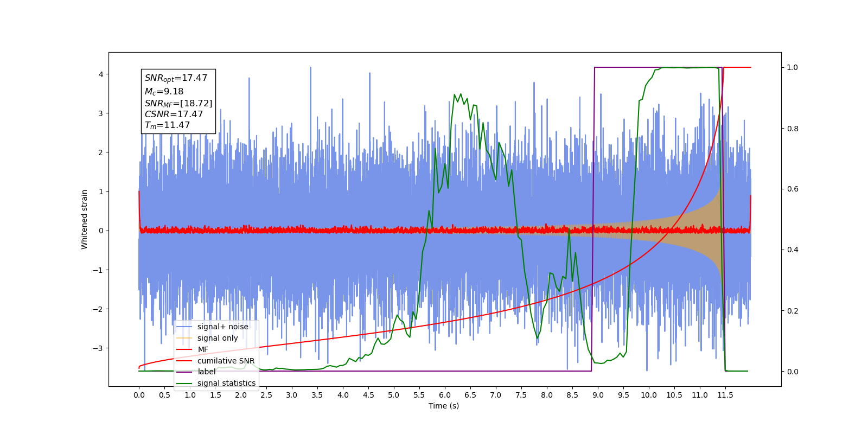Click the x-axis tick label 6.0
The image size is (868, 434).
click(445, 395)
